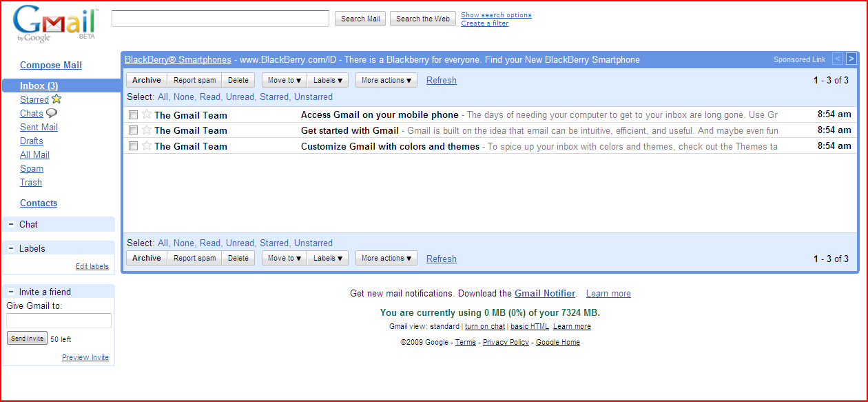868x402 pixels.
Task: Open the Inbox (3) folder
Action: tap(39, 86)
